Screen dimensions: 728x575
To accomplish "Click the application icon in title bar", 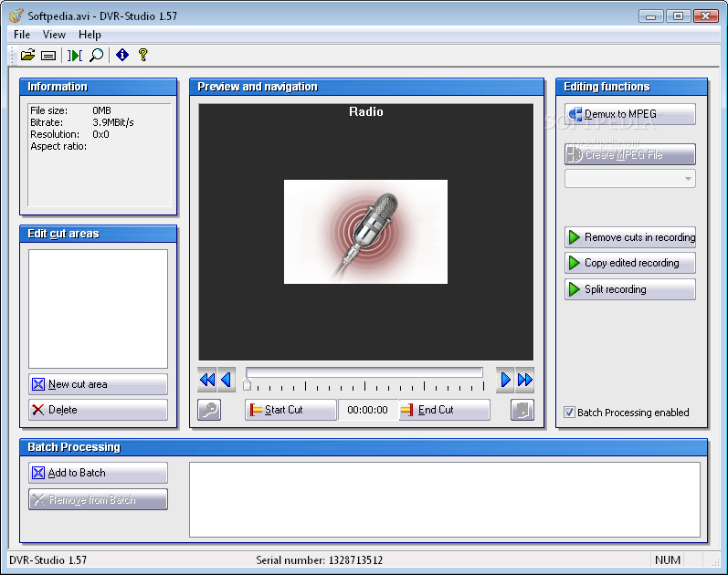I will 16,16.
